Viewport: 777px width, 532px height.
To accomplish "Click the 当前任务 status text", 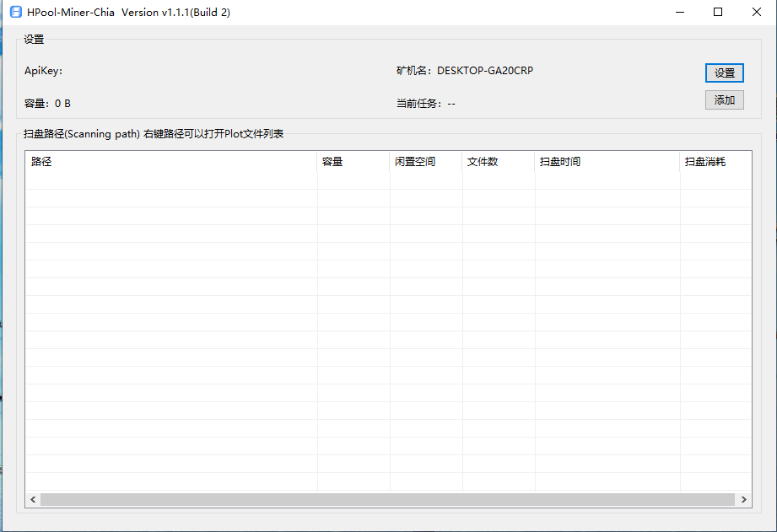I will tap(426, 104).
